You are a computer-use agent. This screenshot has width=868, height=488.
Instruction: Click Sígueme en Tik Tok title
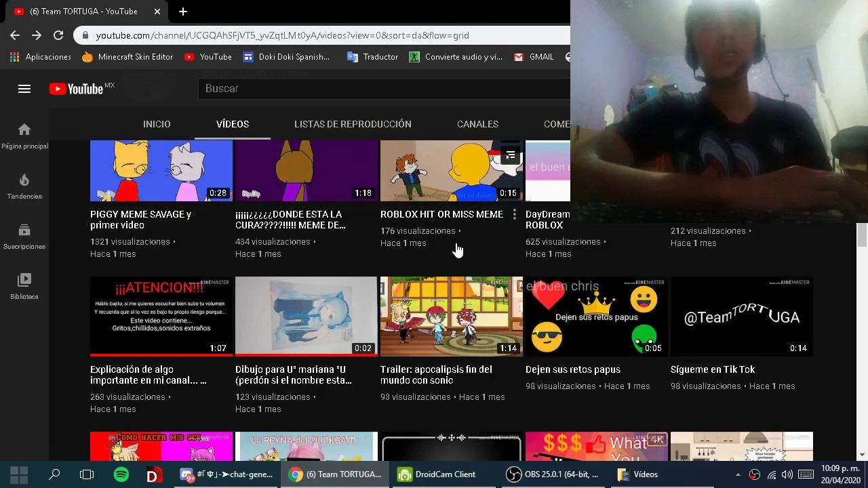[713, 369]
